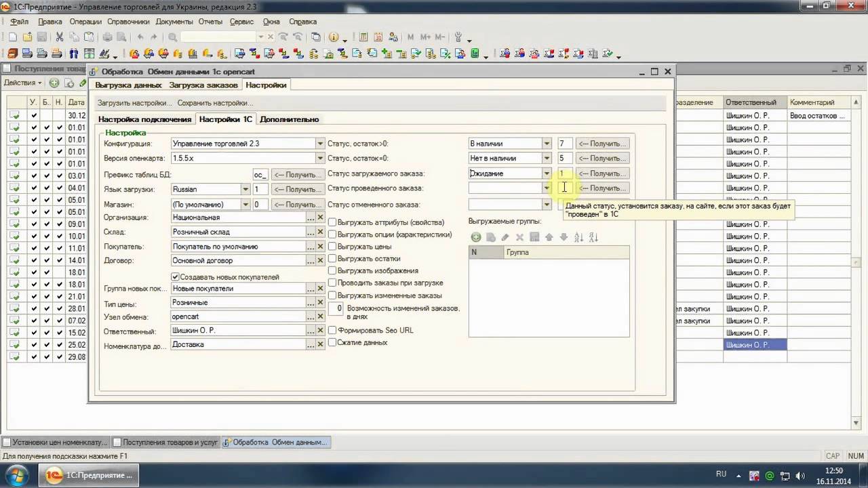
Task: Click the windows list icon in the toolbar
Action: (x=315, y=37)
